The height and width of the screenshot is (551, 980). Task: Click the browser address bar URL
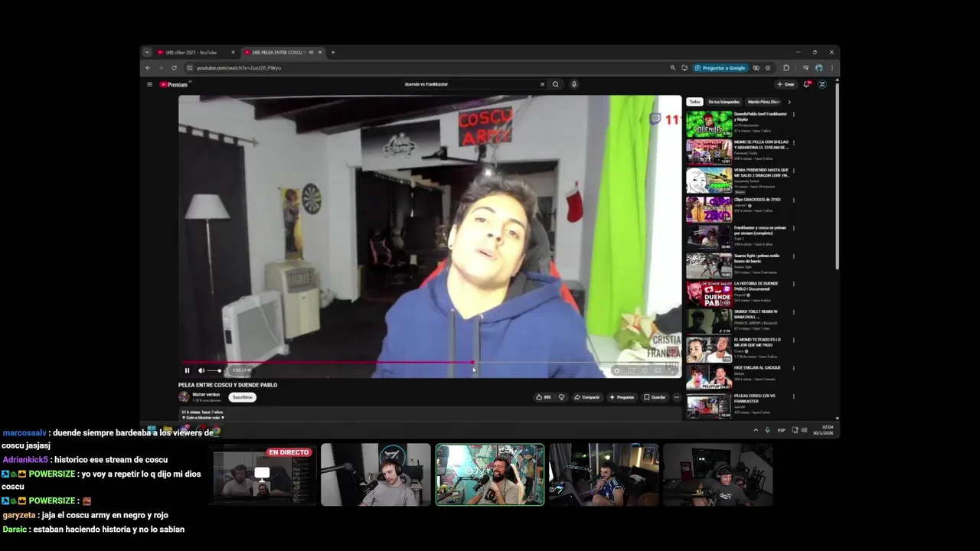click(x=239, y=68)
